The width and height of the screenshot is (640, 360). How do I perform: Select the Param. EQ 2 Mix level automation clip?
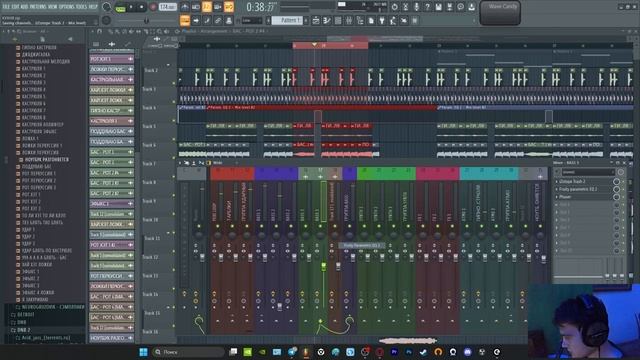click(x=321, y=107)
